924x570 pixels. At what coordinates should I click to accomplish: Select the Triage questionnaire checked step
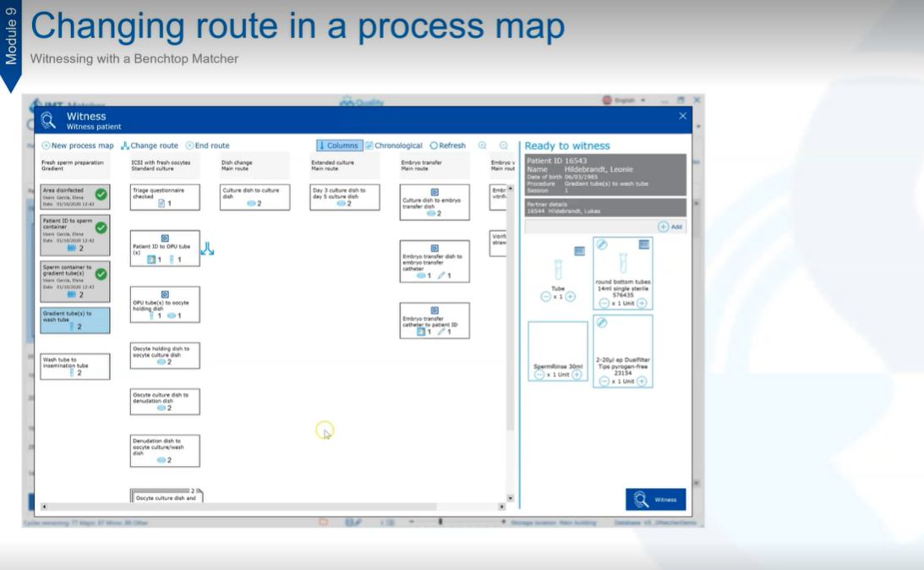pos(165,197)
